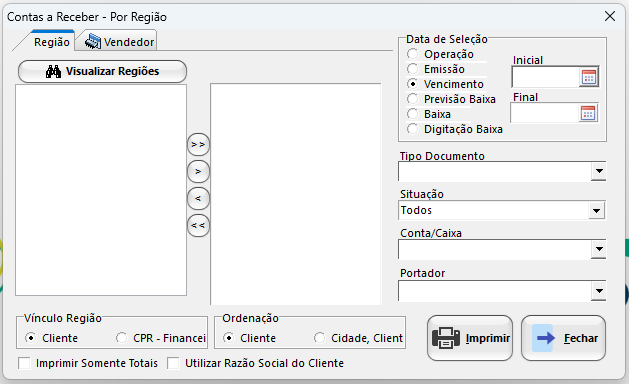Open the Situação dropdown showing Todos
This screenshot has width=629, height=384.
click(597, 210)
